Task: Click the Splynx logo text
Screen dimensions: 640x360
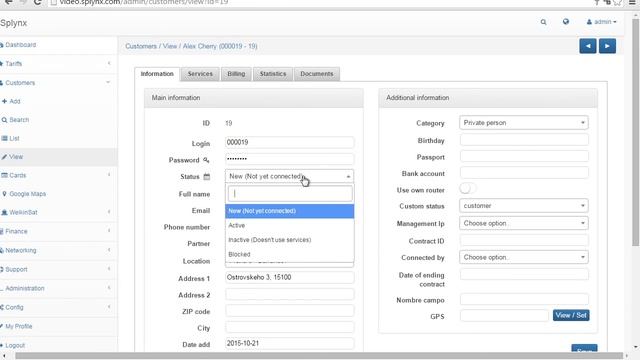Action: click(x=13, y=23)
